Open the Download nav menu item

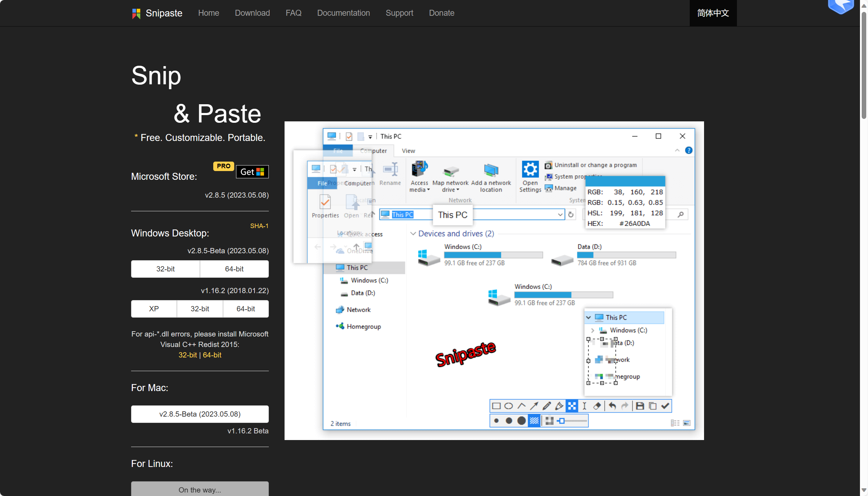click(x=252, y=13)
